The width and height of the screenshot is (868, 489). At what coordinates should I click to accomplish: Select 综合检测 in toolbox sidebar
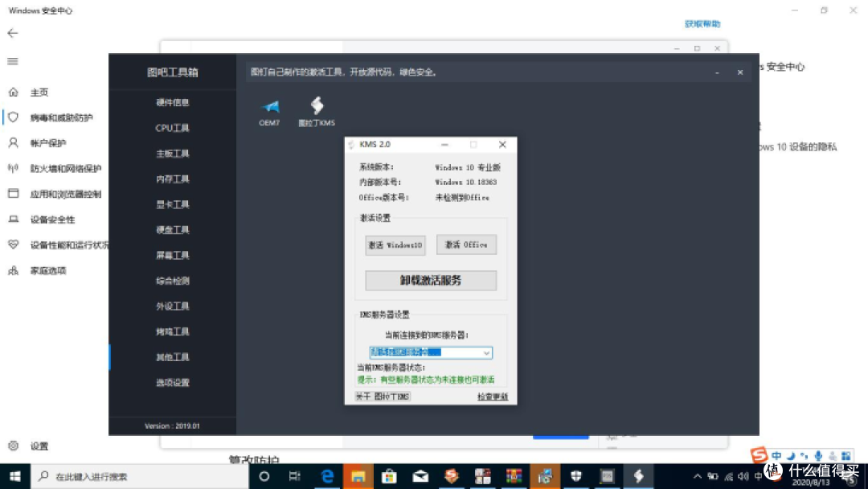point(173,281)
